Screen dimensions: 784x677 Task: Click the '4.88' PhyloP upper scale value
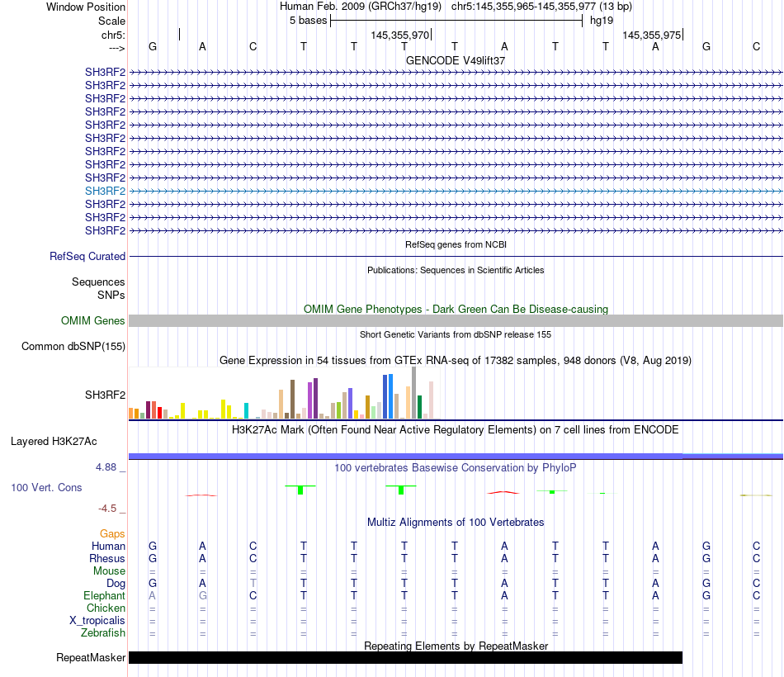(106, 467)
